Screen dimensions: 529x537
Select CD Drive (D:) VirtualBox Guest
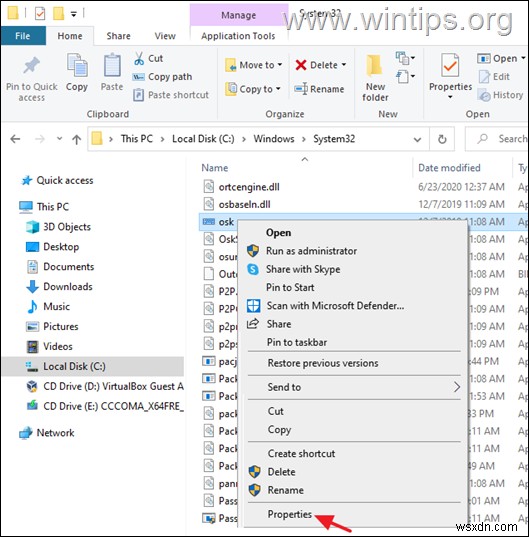[x=105, y=386]
